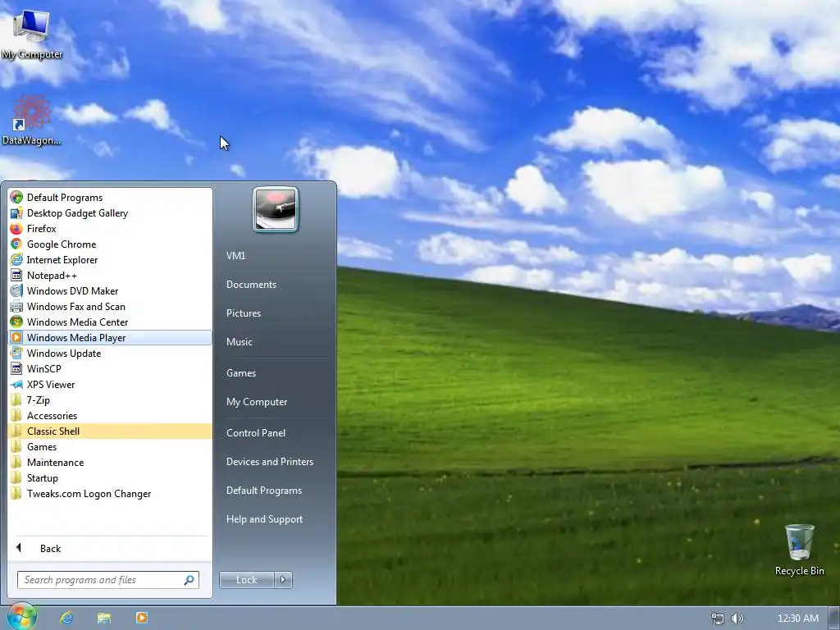Click Show desktop strip at taskbar end

pyautogui.click(x=834, y=619)
